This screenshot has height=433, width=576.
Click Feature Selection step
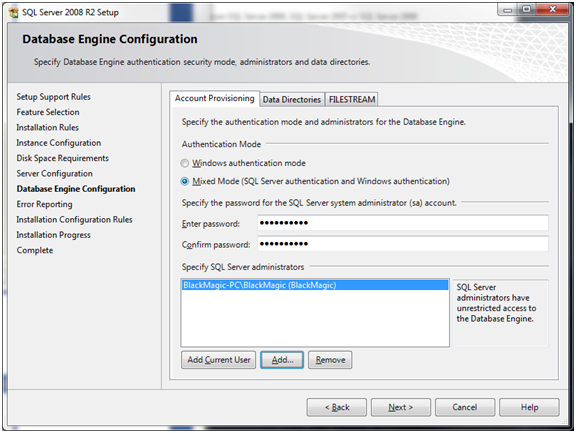48,112
